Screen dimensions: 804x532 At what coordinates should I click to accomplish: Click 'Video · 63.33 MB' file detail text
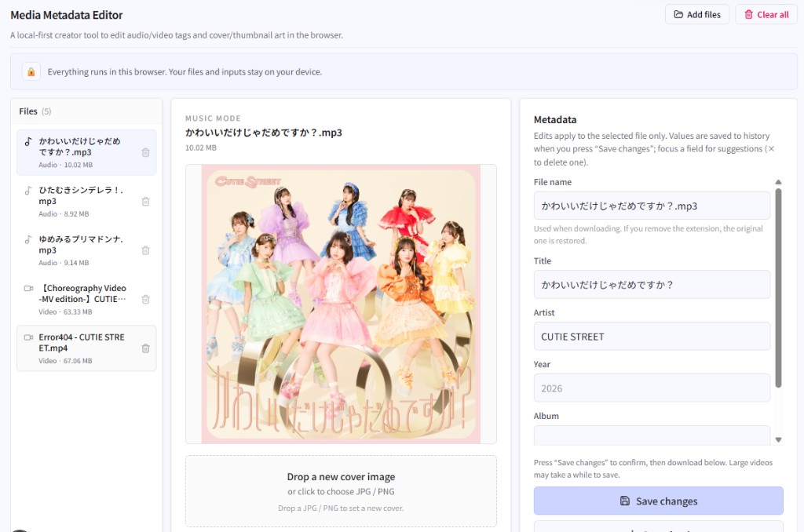coord(65,312)
